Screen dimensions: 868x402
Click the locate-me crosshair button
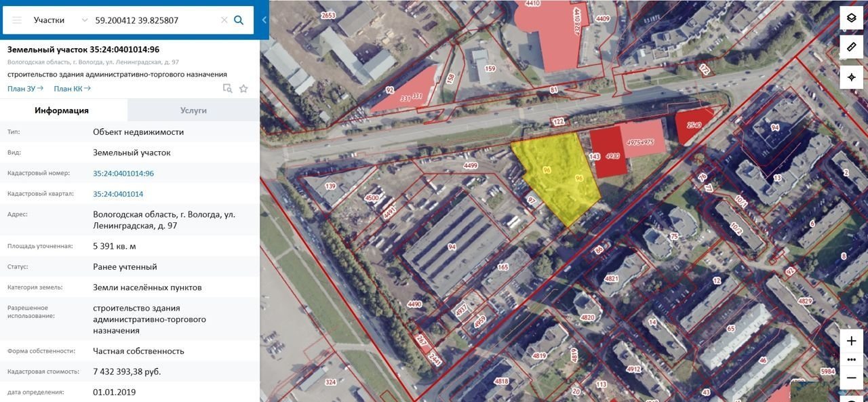852,77
